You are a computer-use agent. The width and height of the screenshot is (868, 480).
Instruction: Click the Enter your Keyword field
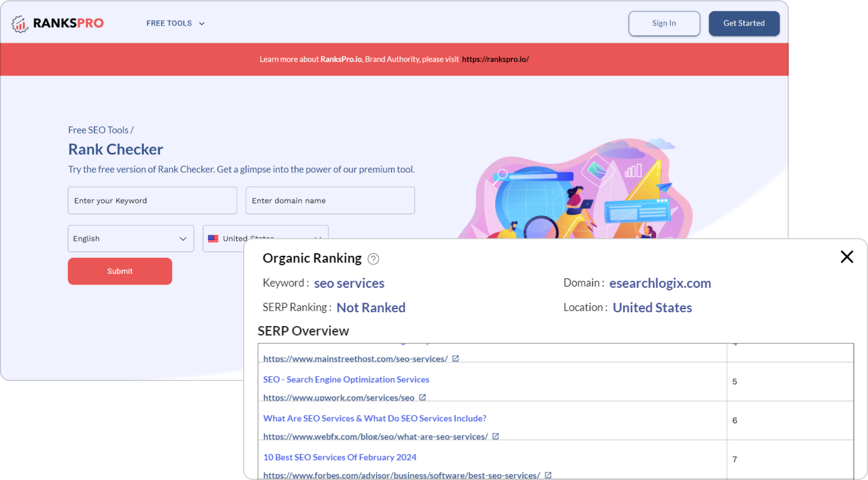[x=152, y=200]
